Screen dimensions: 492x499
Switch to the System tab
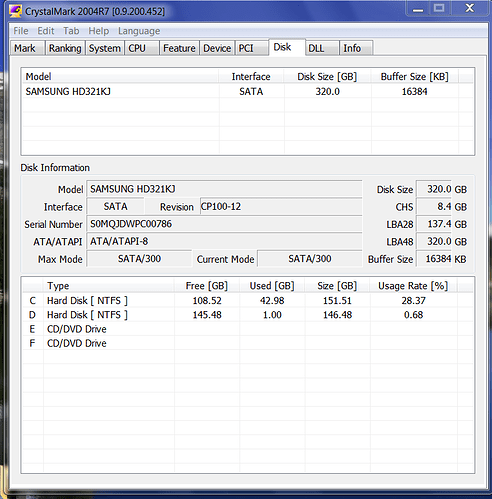[x=105, y=48]
